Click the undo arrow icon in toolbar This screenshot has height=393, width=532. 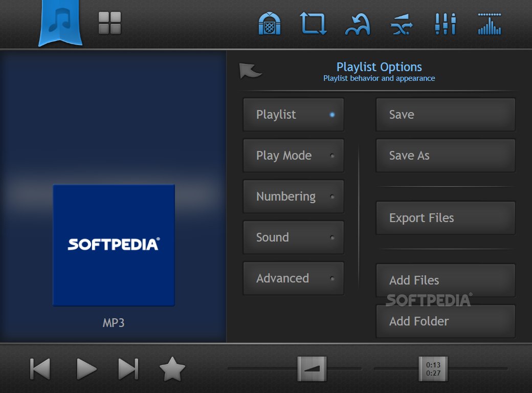click(358, 24)
